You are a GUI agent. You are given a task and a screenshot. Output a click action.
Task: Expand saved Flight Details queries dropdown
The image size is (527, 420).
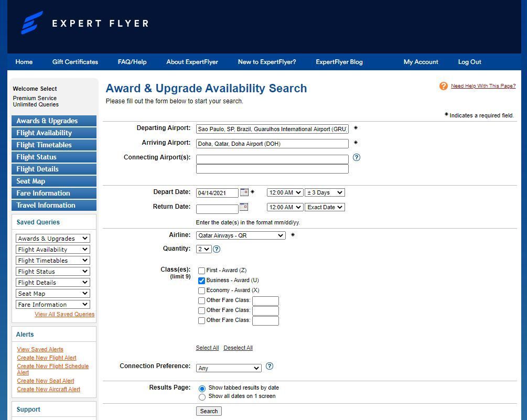(53, 283)
